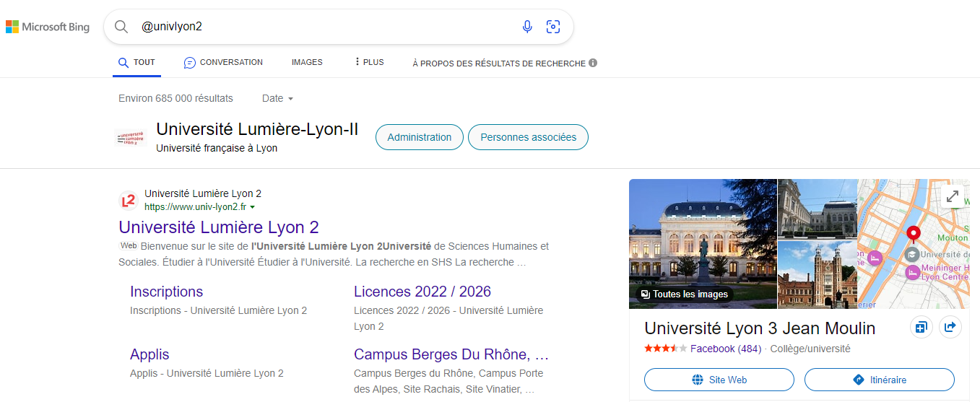Image resolution: width=980 pixels, height=402 pixels.
Task: Expand the arrow next to https://www.univ-lyon2.fr
Action: 253,207
